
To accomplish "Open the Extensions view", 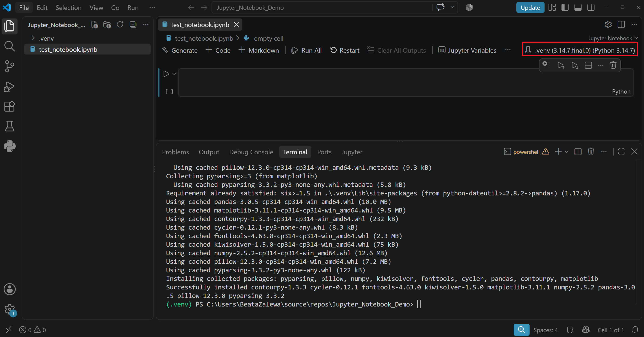I will pos(9,106).
